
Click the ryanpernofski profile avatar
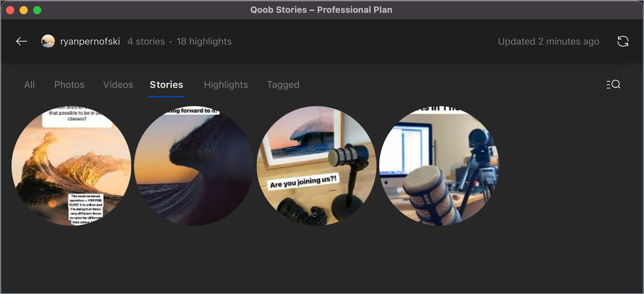click(48, 41)
